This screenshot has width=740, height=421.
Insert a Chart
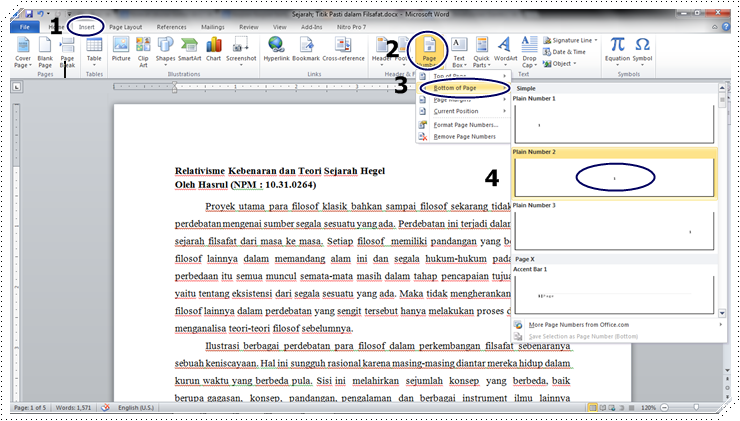pyautogui.click(x=213, y=50)
